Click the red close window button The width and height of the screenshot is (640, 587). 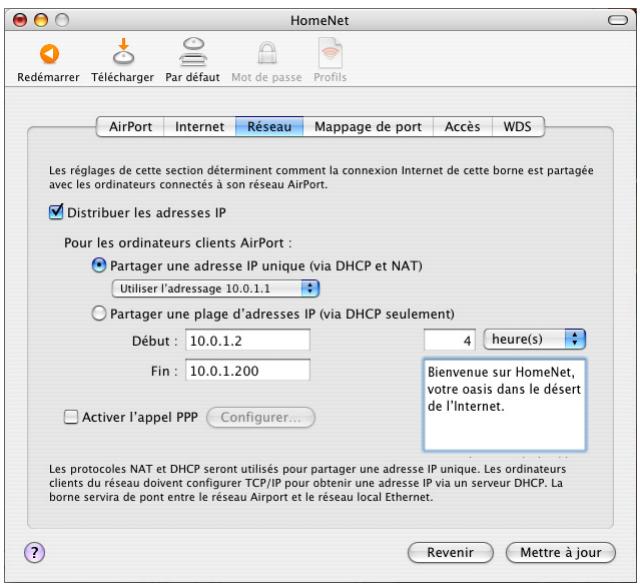pos(20,20)
